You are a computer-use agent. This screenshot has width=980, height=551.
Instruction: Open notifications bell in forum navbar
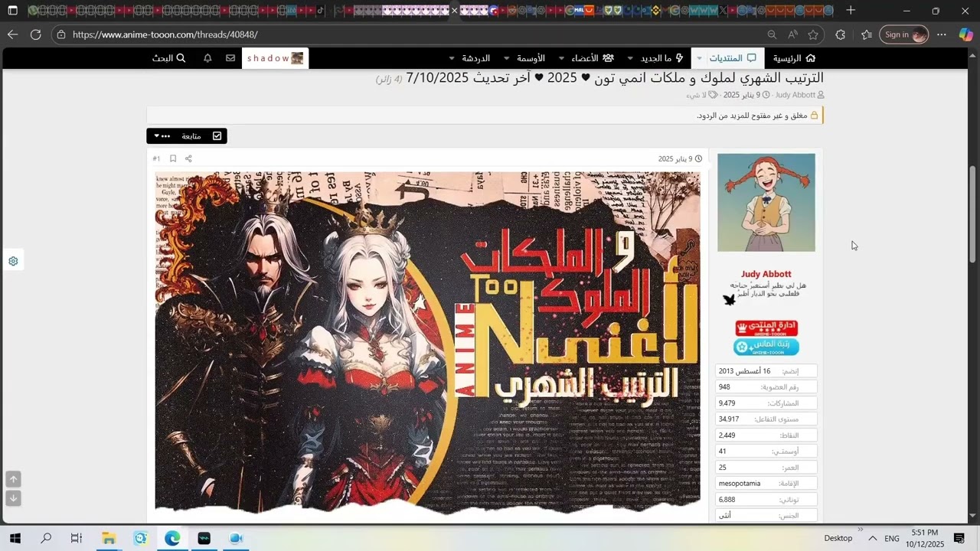tap(207, 58)
